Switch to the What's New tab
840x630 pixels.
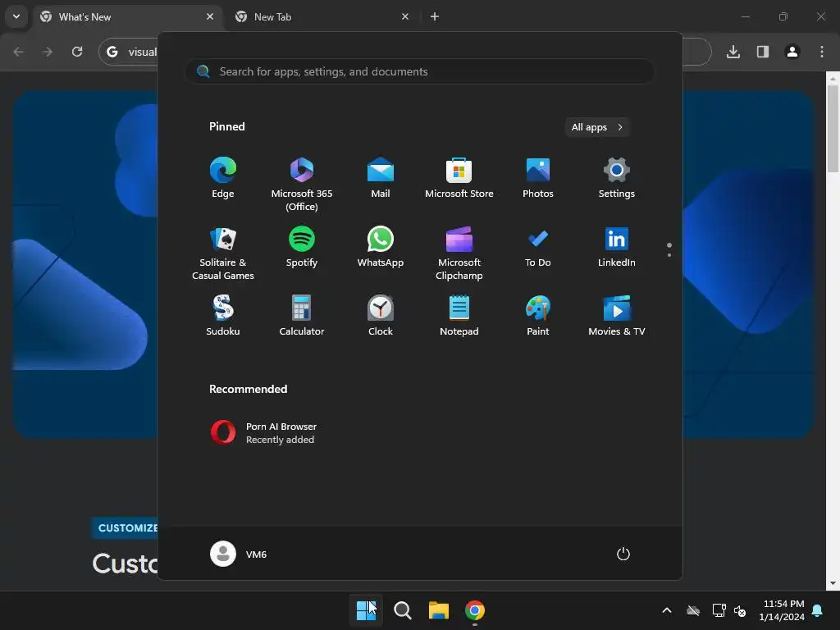click(x=129, y=16)
